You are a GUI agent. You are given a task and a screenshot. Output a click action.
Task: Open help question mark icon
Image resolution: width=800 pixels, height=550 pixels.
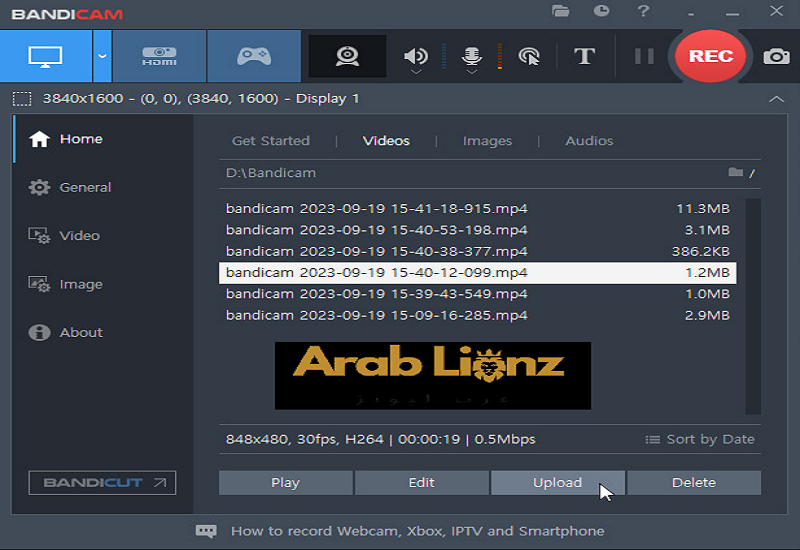[643, 10]
